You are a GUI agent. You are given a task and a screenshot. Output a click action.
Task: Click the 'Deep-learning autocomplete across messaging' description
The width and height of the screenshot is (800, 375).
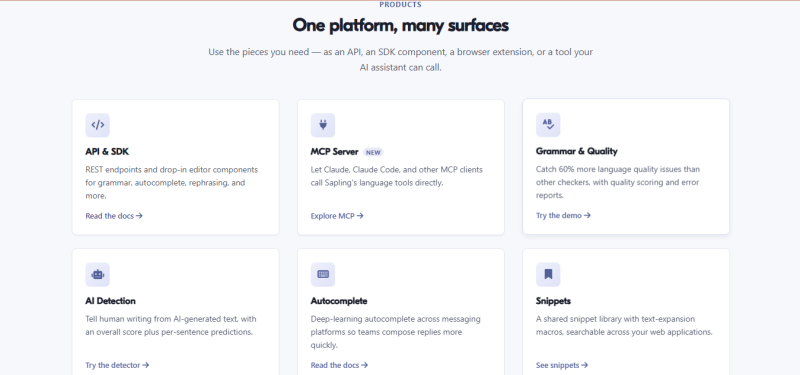[x=395, y=332]
